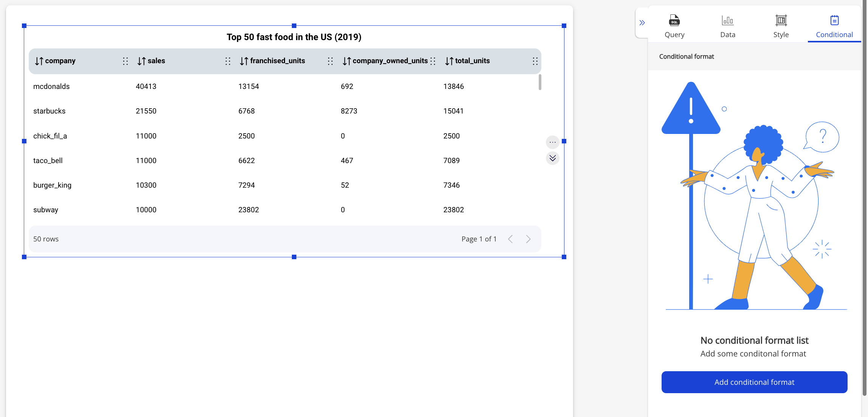The height and width of the screenshot is (417, 868).
Task: Open the widget three-dots options menu
Action: (552, 142)
